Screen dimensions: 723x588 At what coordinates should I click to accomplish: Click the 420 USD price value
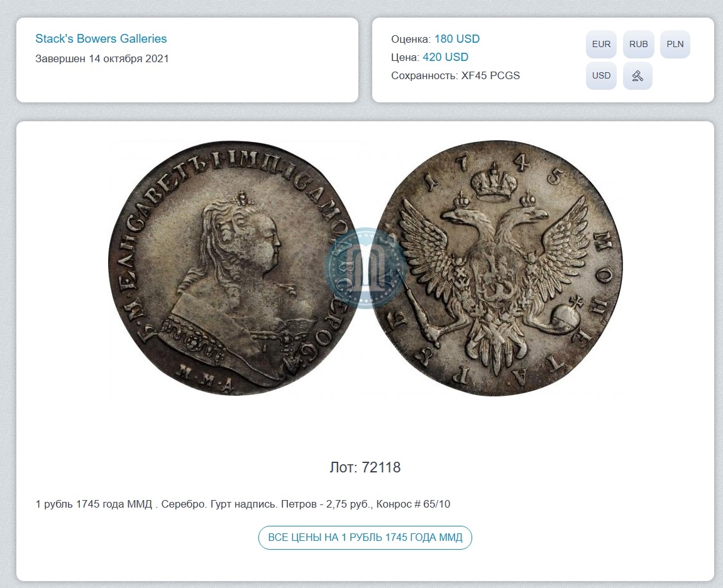tap(445, 57)
